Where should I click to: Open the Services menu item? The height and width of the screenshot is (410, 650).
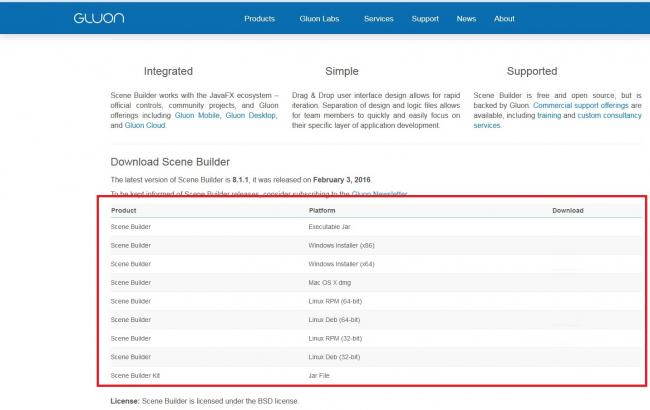(378, 19)
